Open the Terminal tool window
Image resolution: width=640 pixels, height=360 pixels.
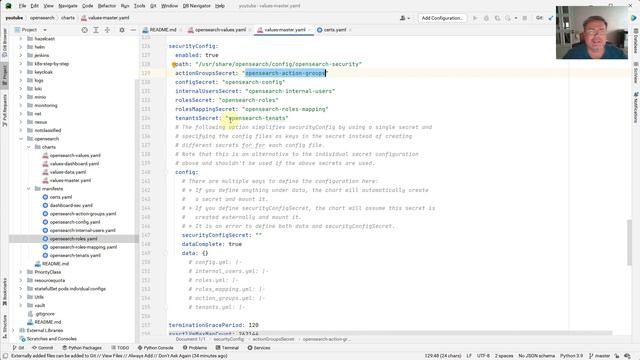(x=227, y=348)
